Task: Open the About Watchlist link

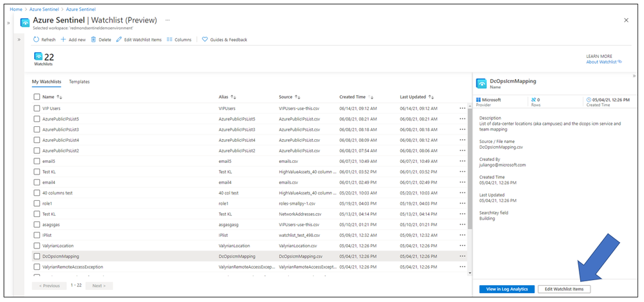Action: tap(604, 62)
